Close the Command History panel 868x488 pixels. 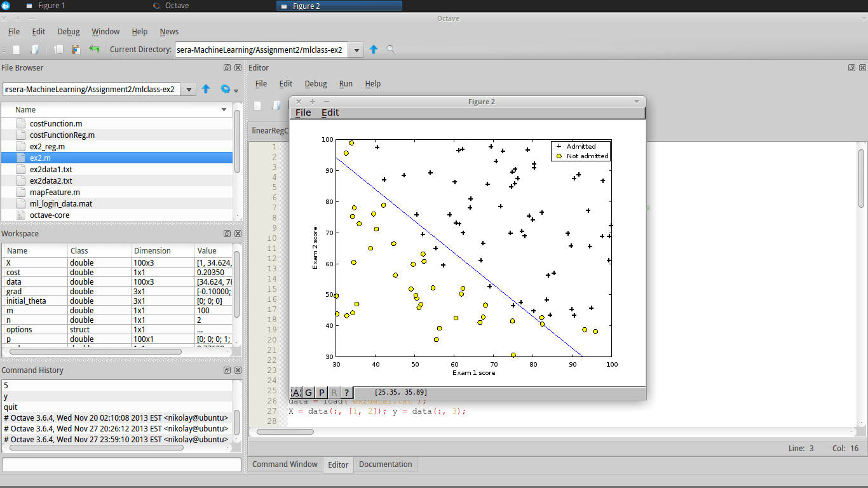[x=238, y=370]
